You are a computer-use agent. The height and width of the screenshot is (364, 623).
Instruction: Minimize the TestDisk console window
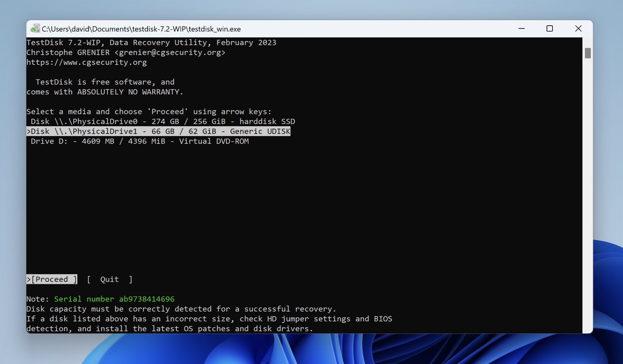coord(522,29)
